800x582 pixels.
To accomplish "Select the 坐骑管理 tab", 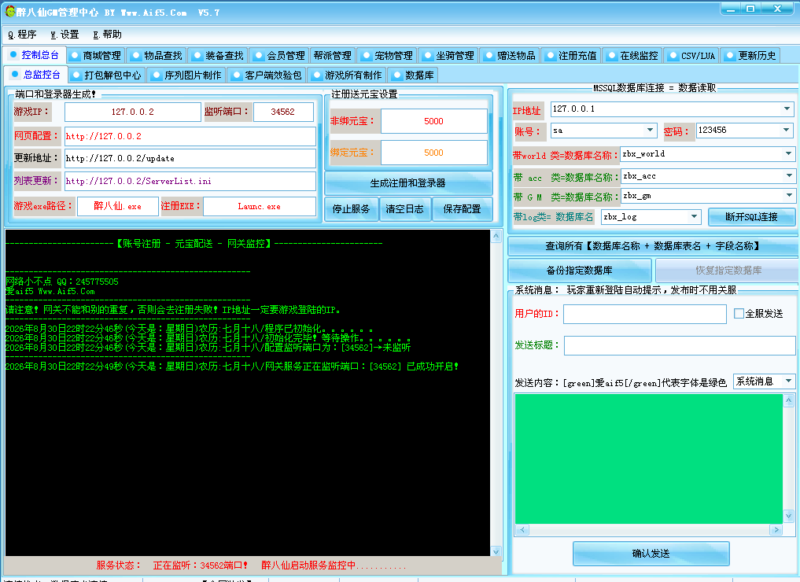I will pyautogui.click(x=449, y=55).
